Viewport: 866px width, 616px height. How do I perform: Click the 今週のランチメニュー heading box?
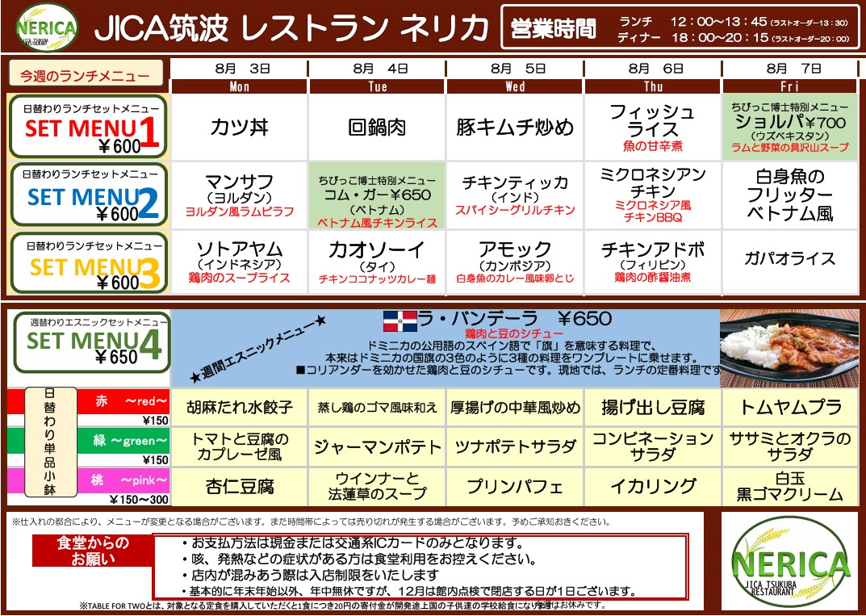pos(86,73)
